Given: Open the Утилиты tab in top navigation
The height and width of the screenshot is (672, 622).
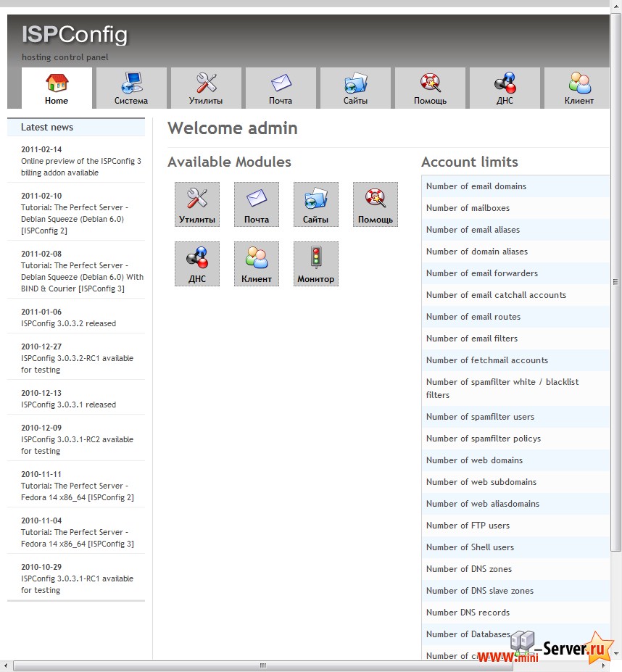Looking at the screenshot, I should [x=206, y=88].
